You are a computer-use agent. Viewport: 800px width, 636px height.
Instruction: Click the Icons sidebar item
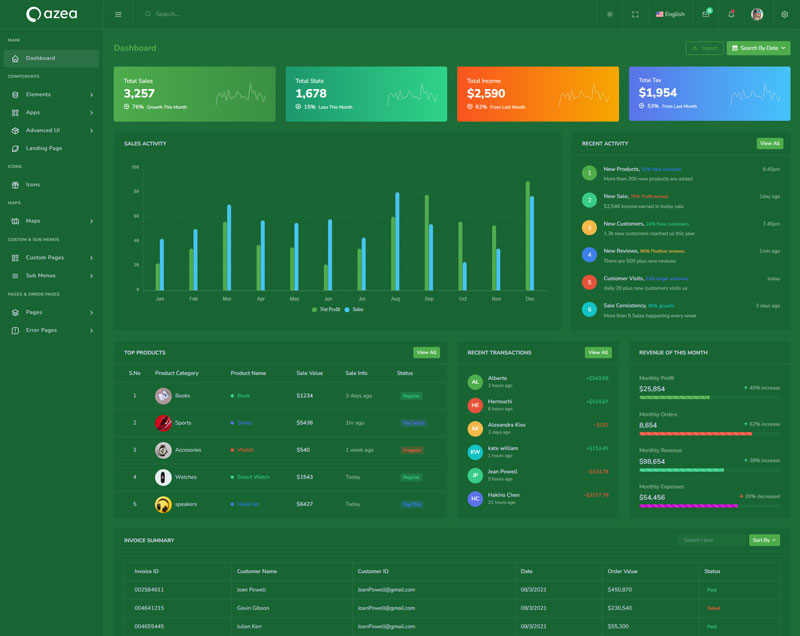33,185
